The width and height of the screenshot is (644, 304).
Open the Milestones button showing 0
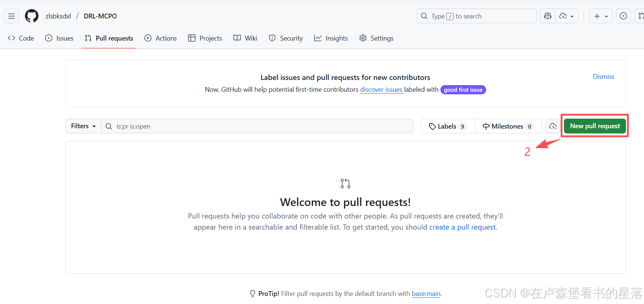pos(508,126)
